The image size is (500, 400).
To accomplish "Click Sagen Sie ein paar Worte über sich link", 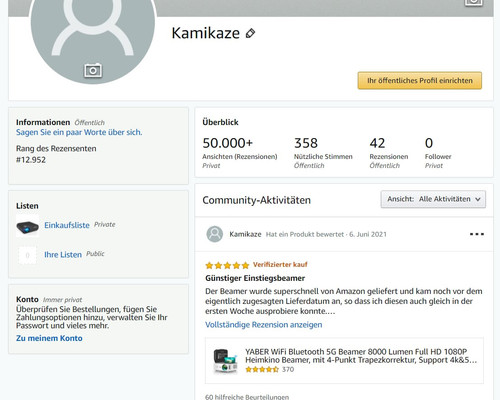I will click(x=79, y=132).
